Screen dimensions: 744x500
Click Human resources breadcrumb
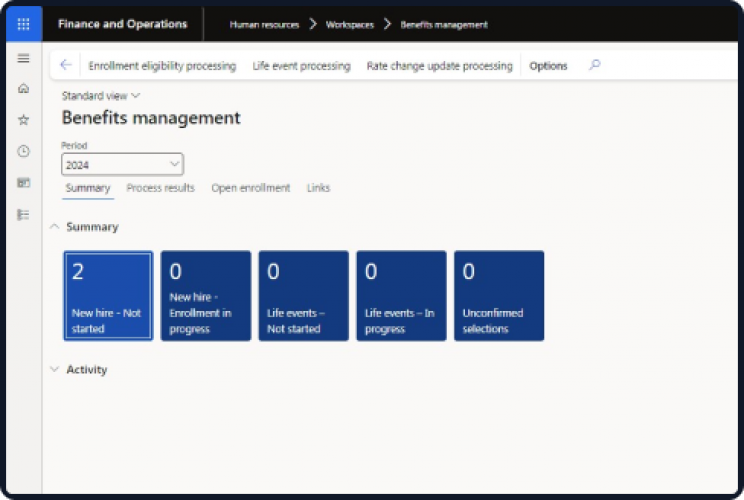(264, 25)
